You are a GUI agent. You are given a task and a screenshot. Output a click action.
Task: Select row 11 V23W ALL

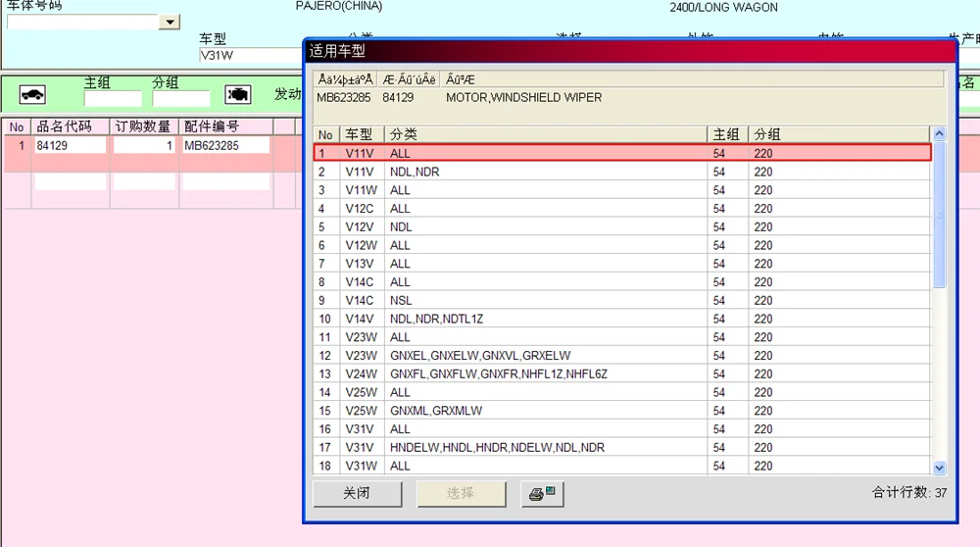click(x=622, y=337)
